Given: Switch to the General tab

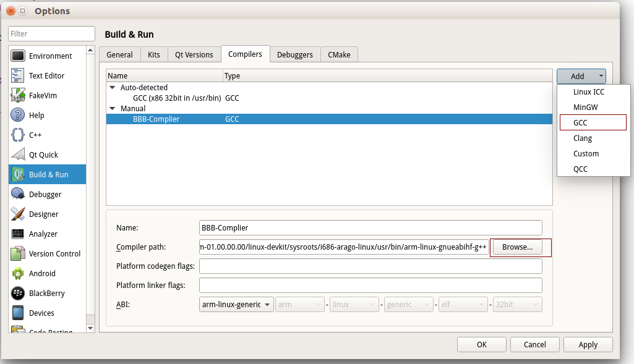Looking at the screenshot, I should tap(119, 54).
